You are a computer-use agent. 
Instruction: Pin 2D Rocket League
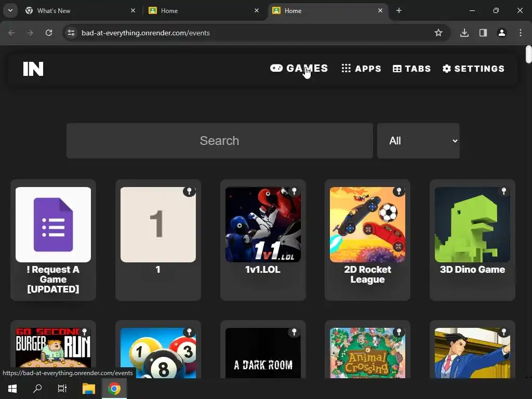pyautogui.click(x=399, y=191)
